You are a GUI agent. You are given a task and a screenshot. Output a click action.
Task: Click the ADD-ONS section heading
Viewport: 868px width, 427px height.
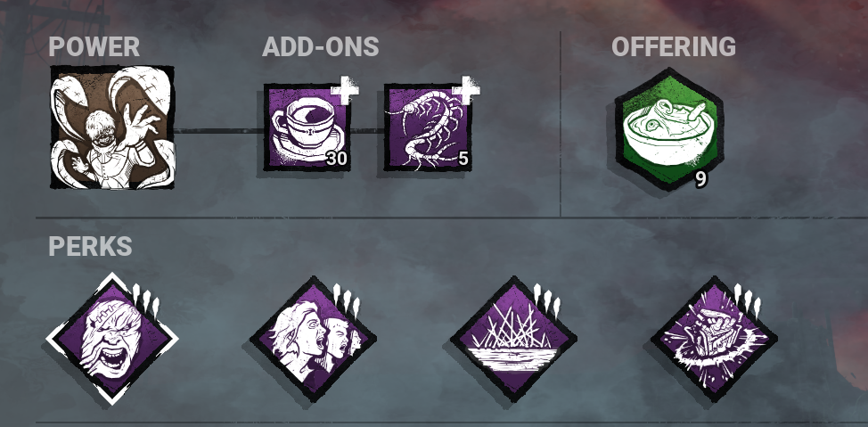point(321,47)
